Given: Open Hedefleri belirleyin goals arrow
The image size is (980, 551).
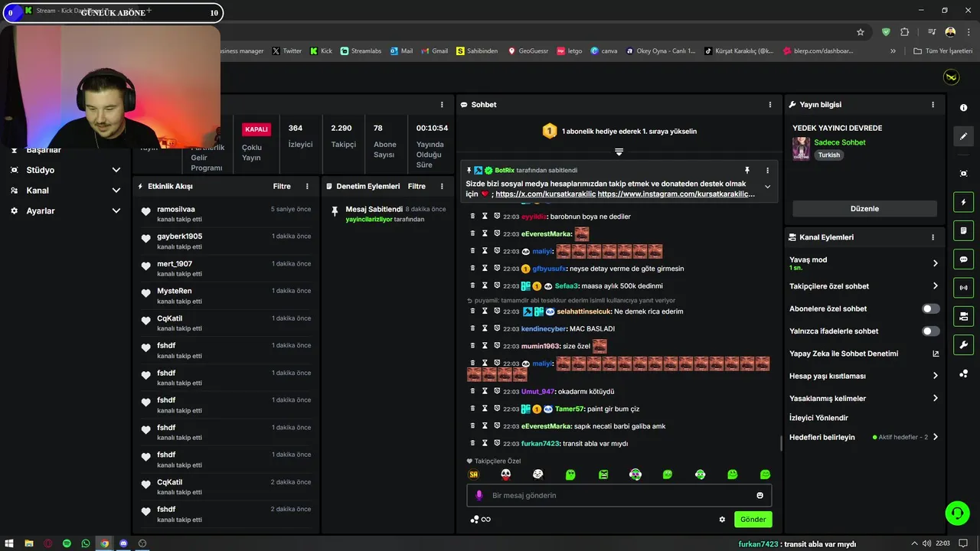Looking at the screenshot, I should point(935,437).
